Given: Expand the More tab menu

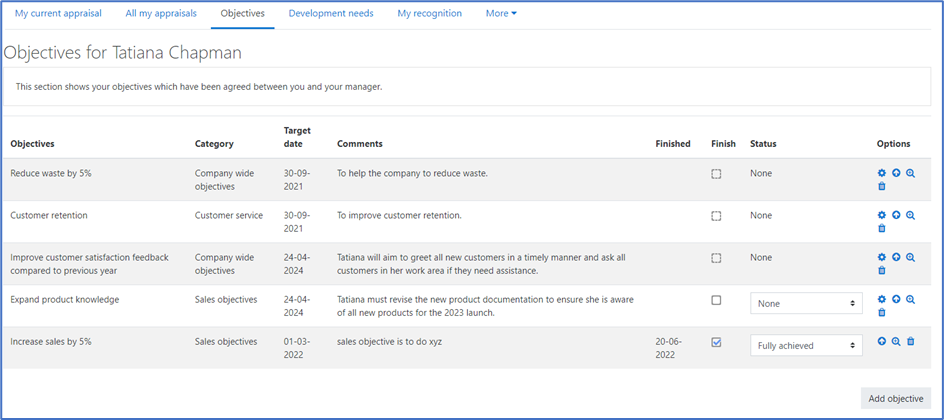Looking at the screenshot, I should (502, 13).
